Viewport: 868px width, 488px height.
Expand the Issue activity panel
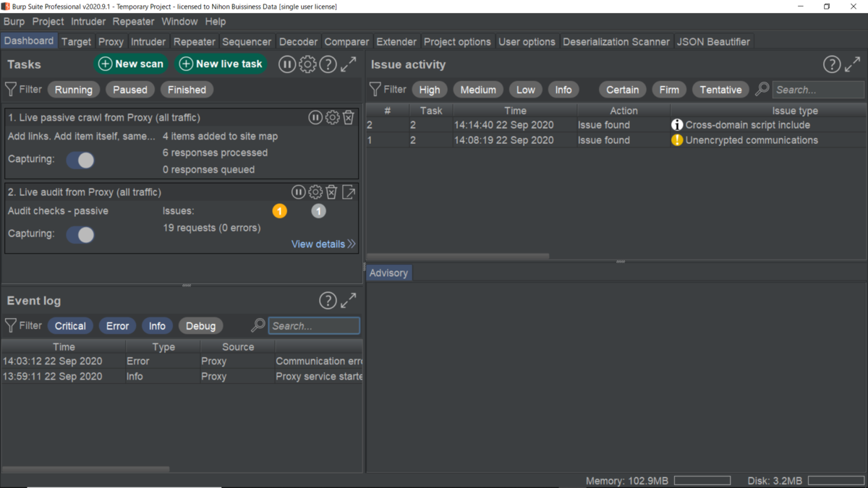click(x=853, y=64)
